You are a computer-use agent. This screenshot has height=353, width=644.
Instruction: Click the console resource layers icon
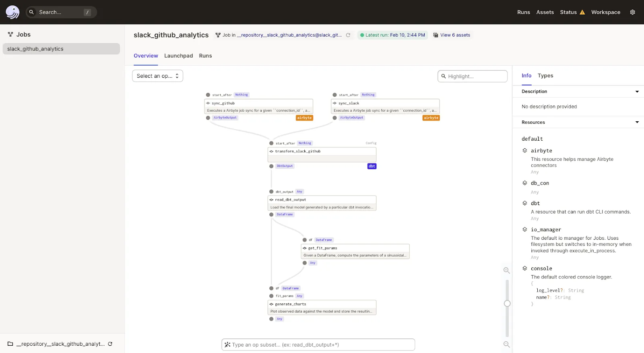point(525,268)
